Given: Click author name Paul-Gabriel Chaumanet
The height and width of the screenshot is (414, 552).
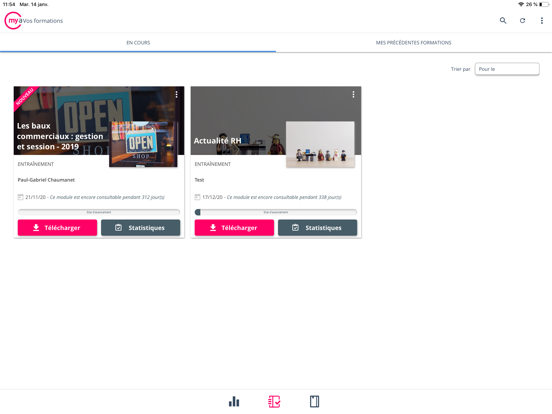Looking at the screenshot, I should click(46, 180).
